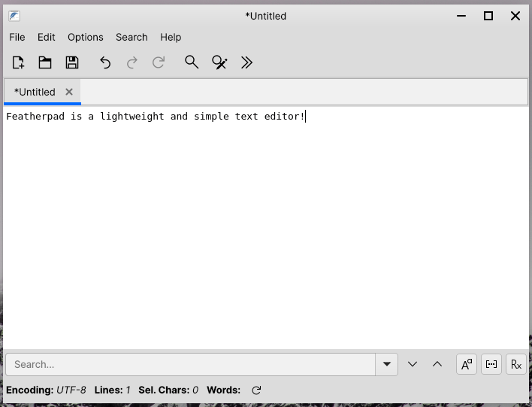Screen dimensions: 532x407
Task: Open the Replace tool icon
Action: pyautogui.click(x=219, y=62)
